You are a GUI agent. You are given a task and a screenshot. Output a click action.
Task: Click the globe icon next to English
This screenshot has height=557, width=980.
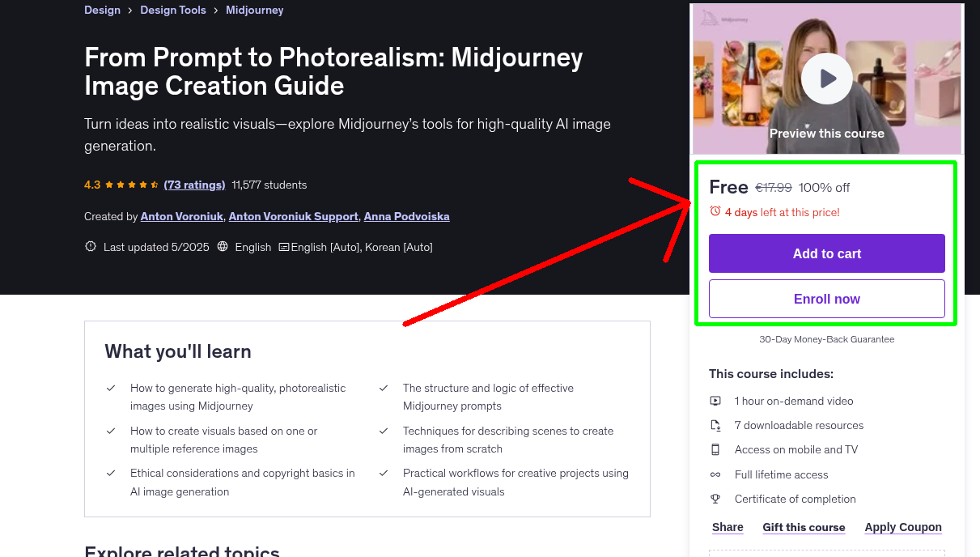pyautogui.click(x=222, y=246)
